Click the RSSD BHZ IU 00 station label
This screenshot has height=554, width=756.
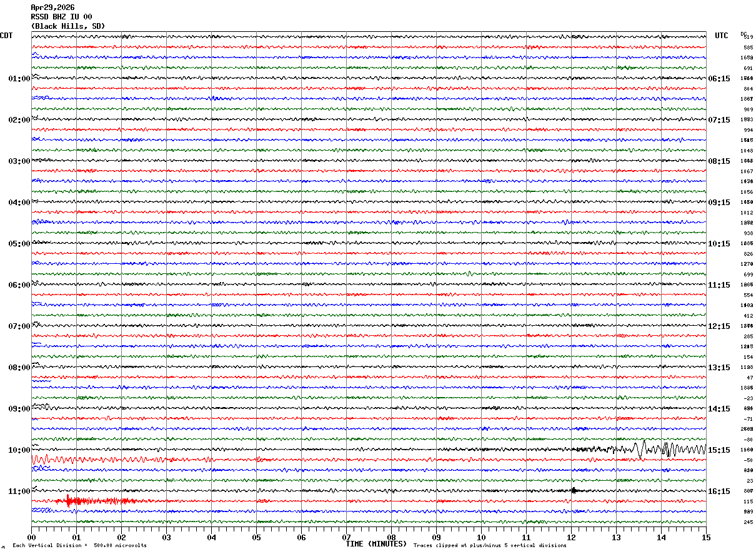tap(61, 17)
